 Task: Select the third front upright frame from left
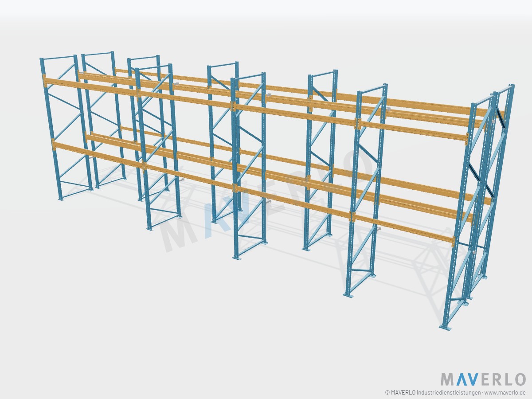click(248, 165)
